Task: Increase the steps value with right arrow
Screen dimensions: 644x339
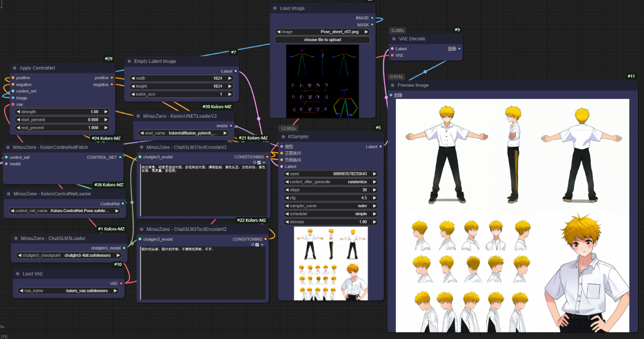Action: 375,190
